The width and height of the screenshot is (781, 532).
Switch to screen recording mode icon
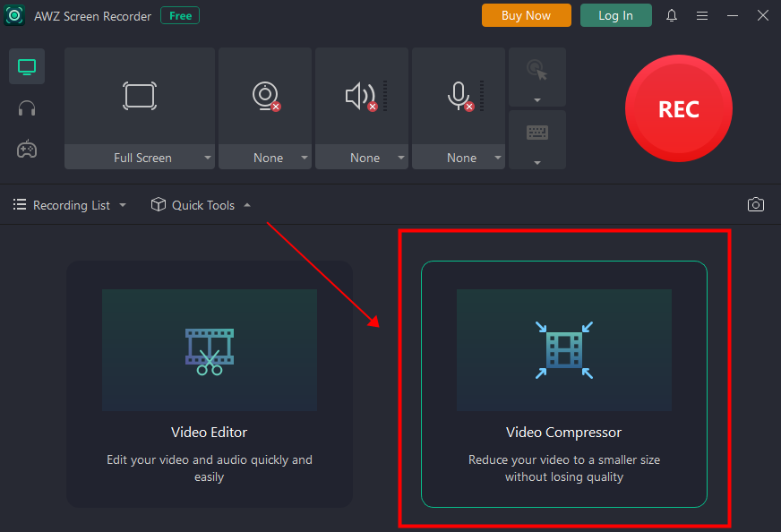click(x=27, y=67)
